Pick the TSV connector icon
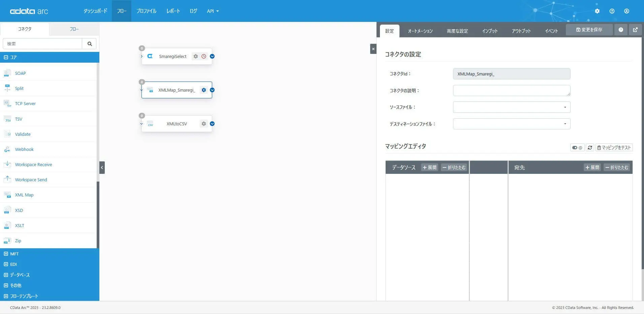 7,119
